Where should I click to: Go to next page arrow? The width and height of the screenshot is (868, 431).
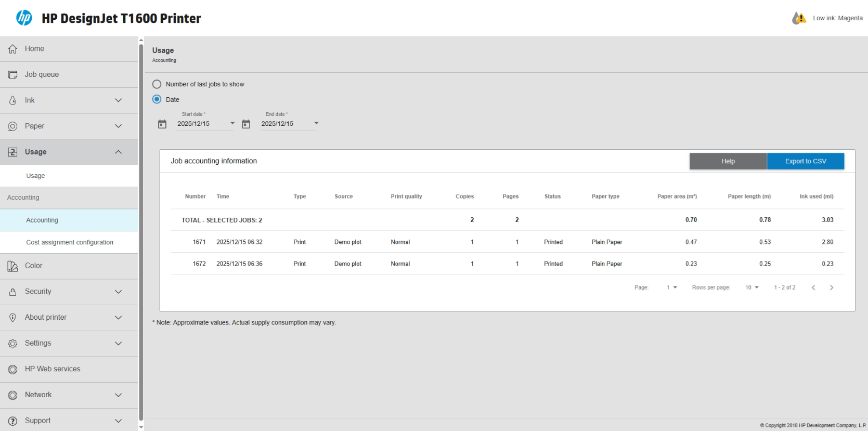(832, 288)
